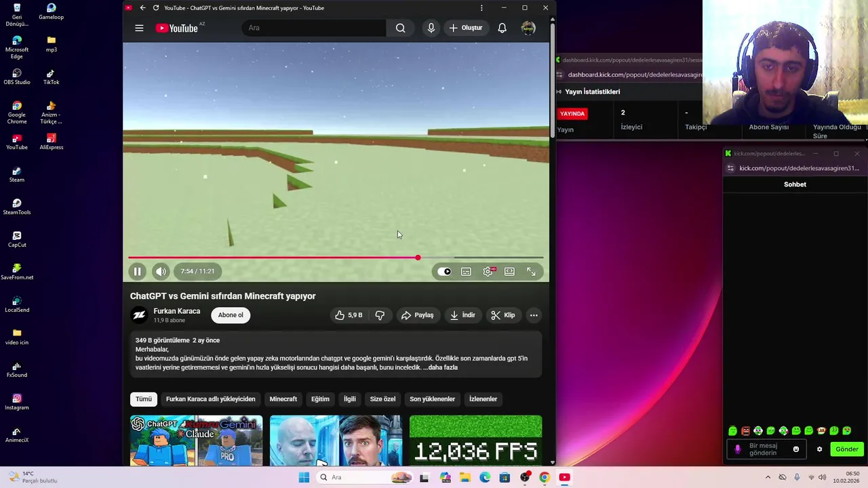Select the Tümü filter chip
This screenshot has height=488, width=868.
click(x=144, y=399)
